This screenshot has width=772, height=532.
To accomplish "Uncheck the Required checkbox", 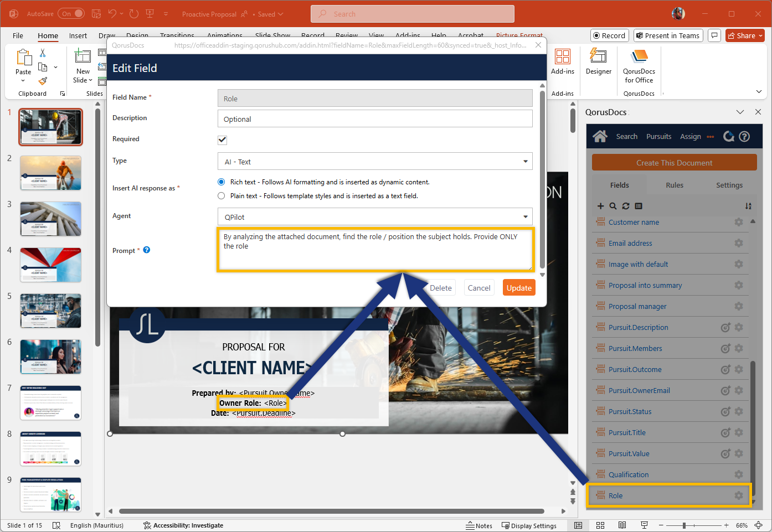I will click(222, 140).
